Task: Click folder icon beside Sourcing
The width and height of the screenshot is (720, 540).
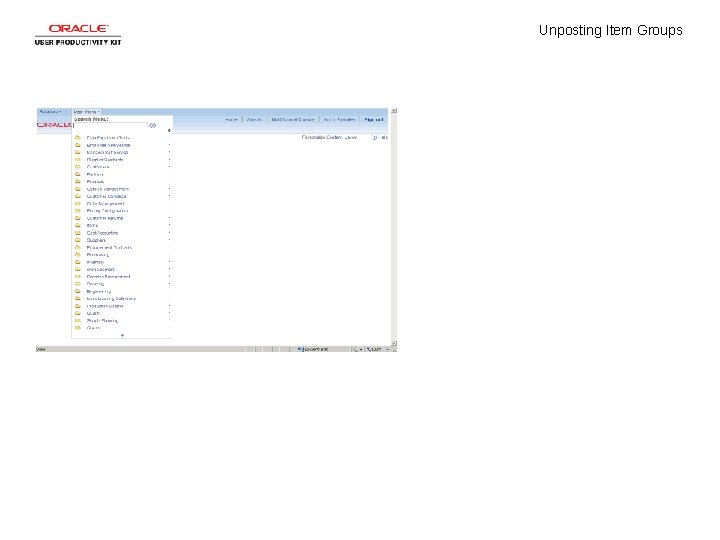Action: point(78,284)
